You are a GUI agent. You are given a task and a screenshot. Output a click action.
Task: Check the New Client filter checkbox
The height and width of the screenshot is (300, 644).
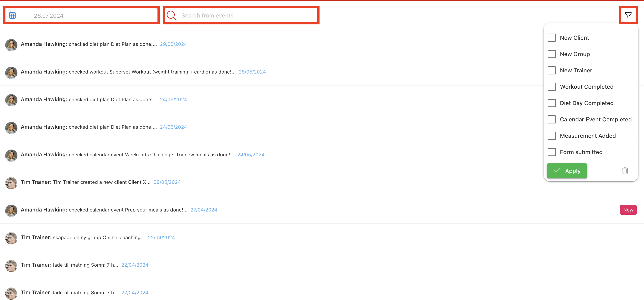552,38
